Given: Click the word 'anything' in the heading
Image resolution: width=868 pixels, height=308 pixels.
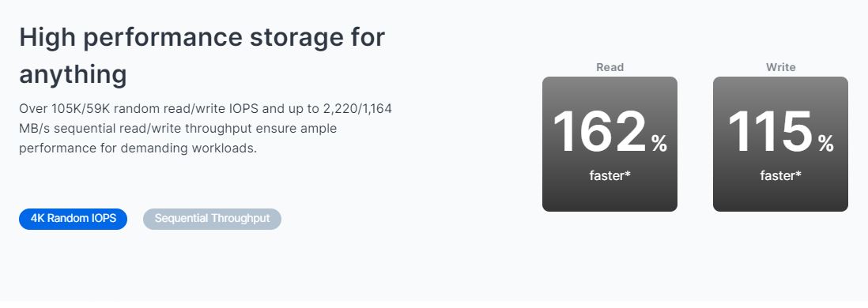Looking at the screenshot, I should 73,74.
